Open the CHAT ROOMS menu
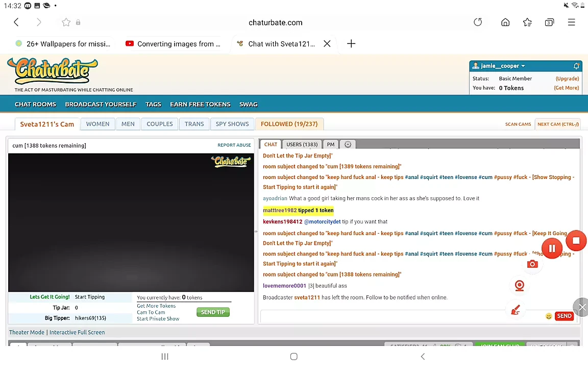Image resolution: width=588 pixels, height=368 pixels. [x=35, y=104]
